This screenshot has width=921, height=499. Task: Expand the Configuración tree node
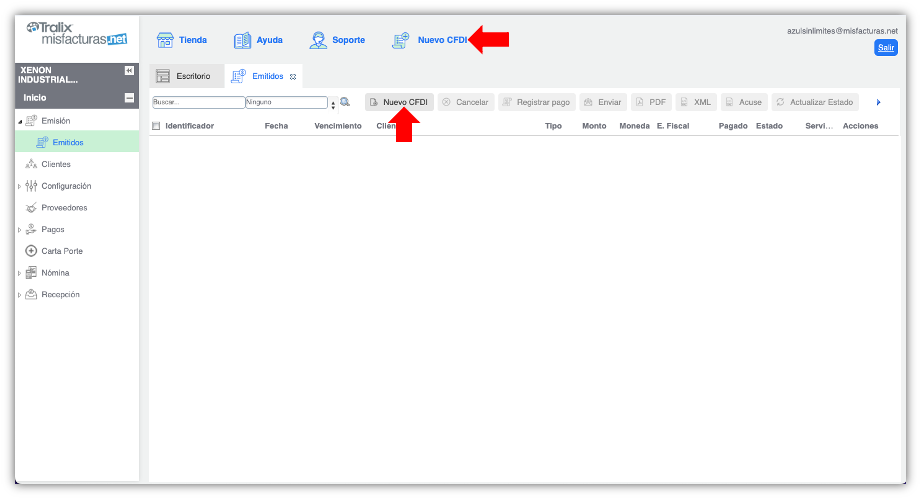pos(19,187)
